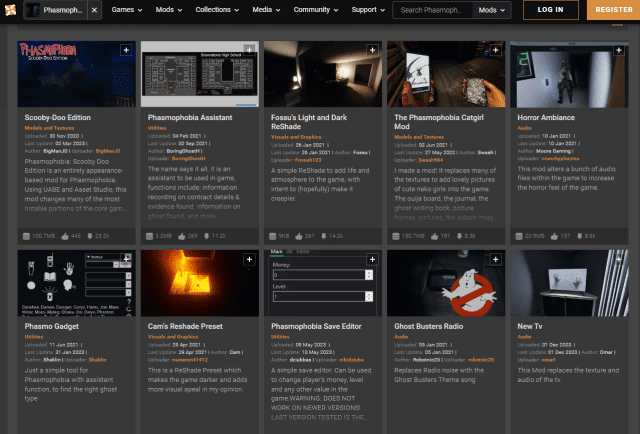Click plus icon on Phasmophobia Assistant card

tap(248, 49)
